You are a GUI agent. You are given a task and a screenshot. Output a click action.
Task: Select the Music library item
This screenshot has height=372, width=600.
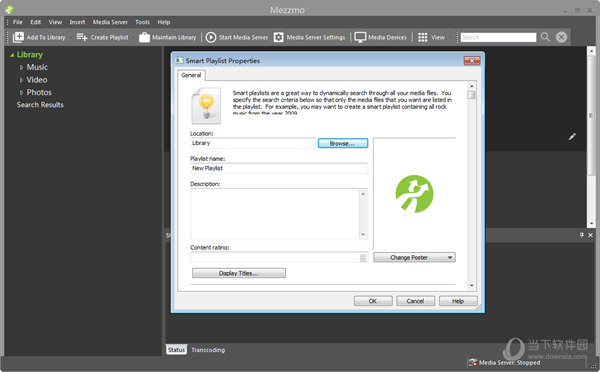pos(37,67)
